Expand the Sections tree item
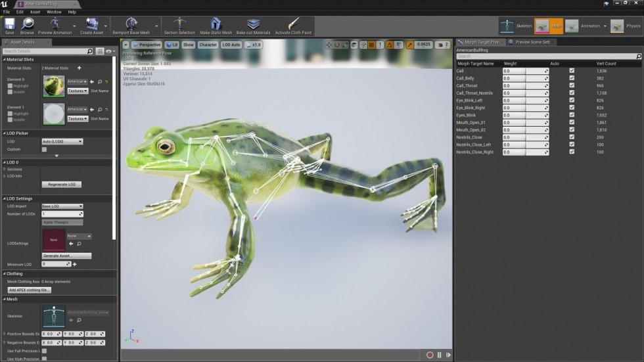644x362 pixels. pyautogui.click(x=5, y=169)
